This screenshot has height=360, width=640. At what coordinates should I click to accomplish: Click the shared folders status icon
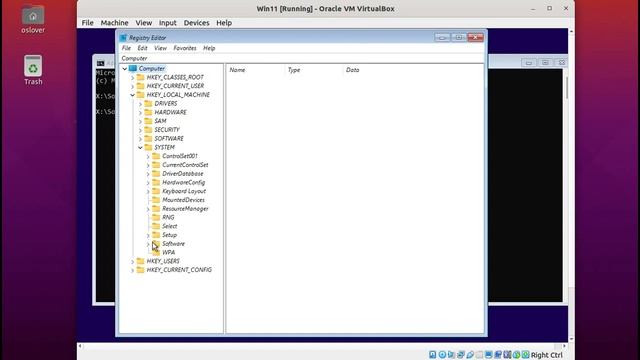pos(479,355)
